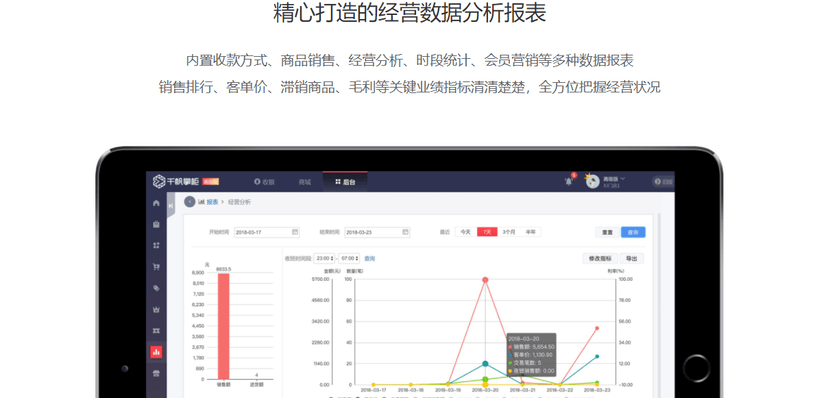Click the red sales bar in chart
The width and height of the screenshot is (828, 398).
223,326
